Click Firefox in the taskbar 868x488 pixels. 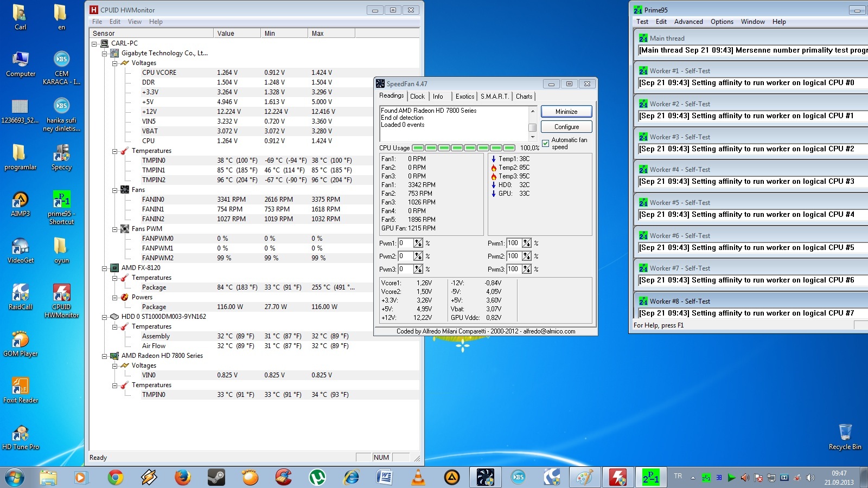point(182,477)
